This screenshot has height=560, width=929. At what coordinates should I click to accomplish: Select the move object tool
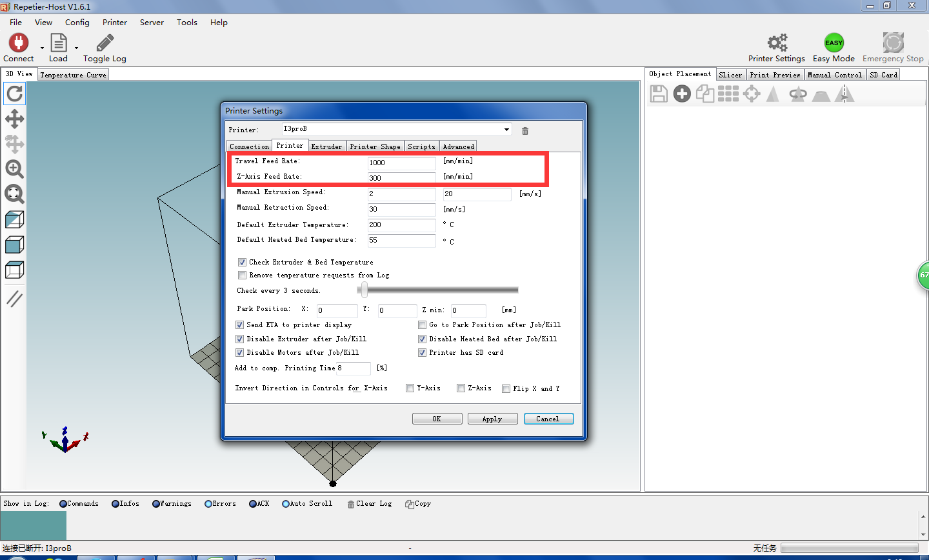(14, 144)
